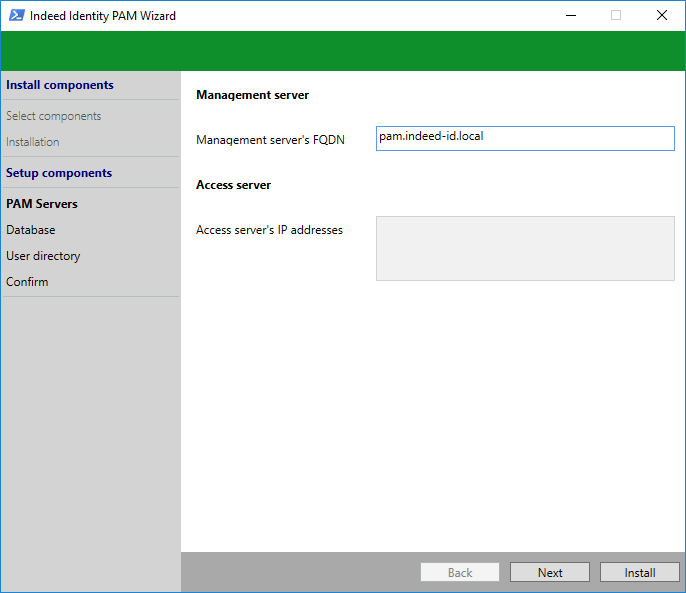Select the Install components section header
Viewport: 686px width, 593px height.
tap(60, 86)
